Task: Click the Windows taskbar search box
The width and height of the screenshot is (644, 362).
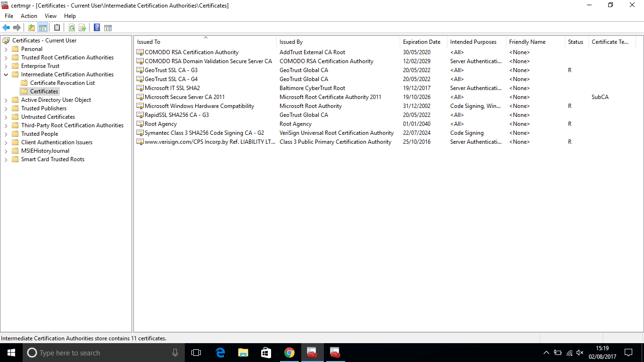Action: [104, 353]
